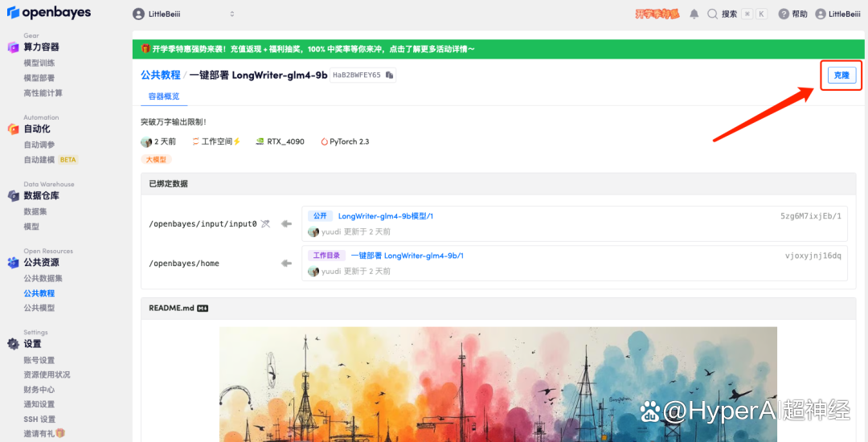Screen dimensions: 868x442
Task: Click the PyTorch 2.3 flame icon
Action: coord(325,141)
